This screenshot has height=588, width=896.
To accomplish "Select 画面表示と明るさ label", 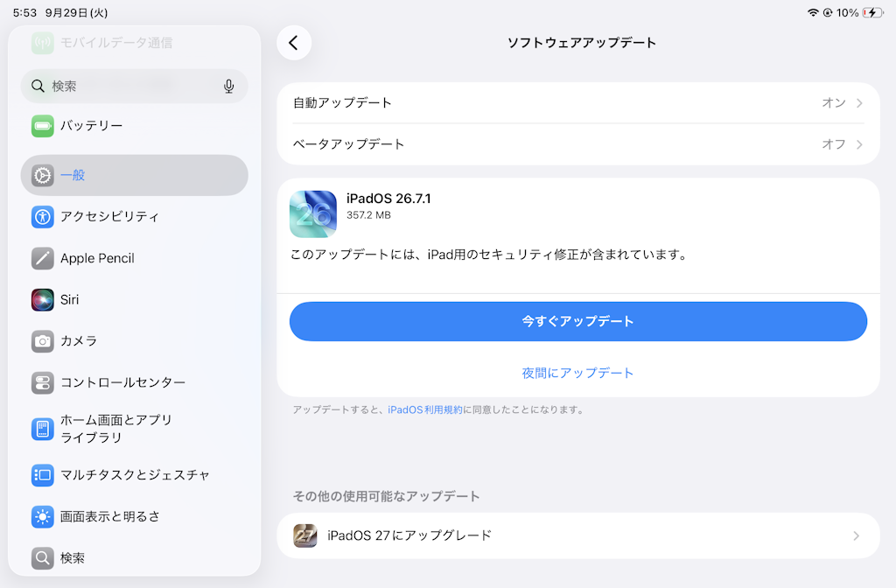I will click(x=109, y=516).
